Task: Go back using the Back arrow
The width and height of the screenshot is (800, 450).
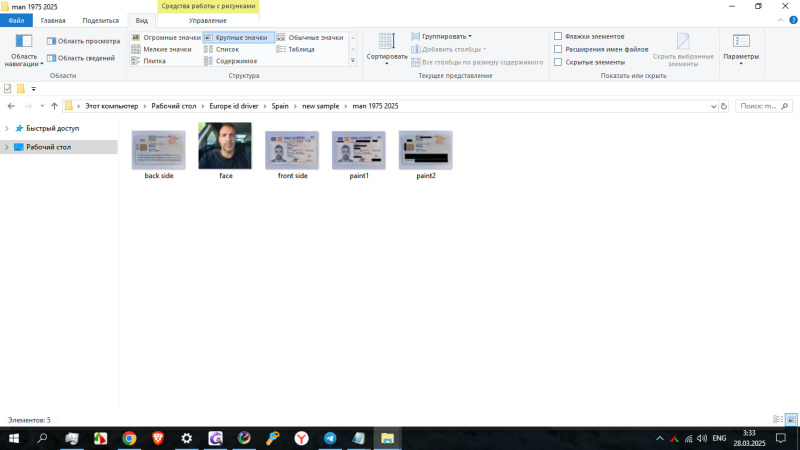Action: coord(11,106)
